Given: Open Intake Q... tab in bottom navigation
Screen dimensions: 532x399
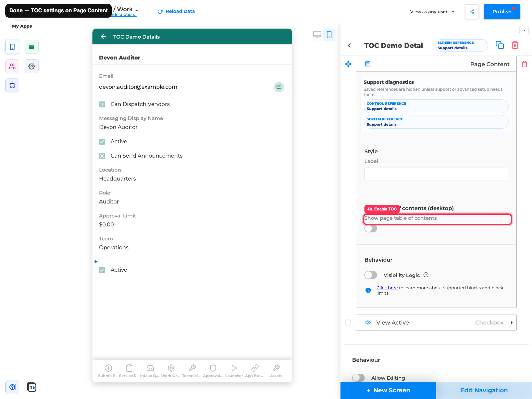Looking at the screenshot, I should tap(150, 371).
